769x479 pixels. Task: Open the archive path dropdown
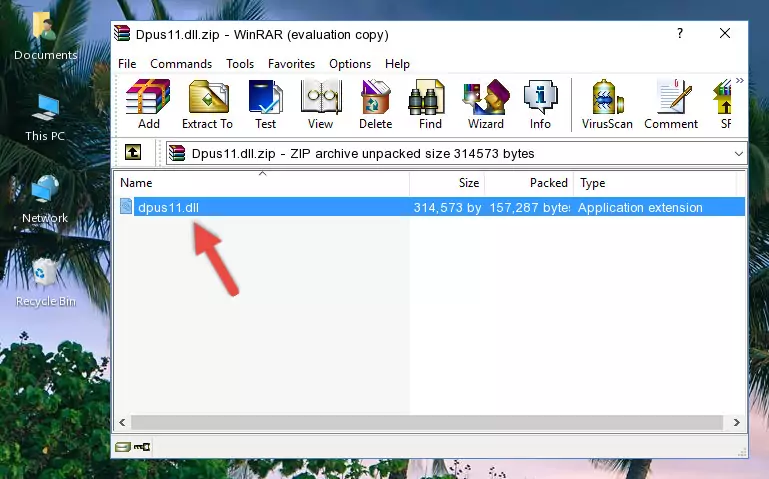tap(738, 154)
